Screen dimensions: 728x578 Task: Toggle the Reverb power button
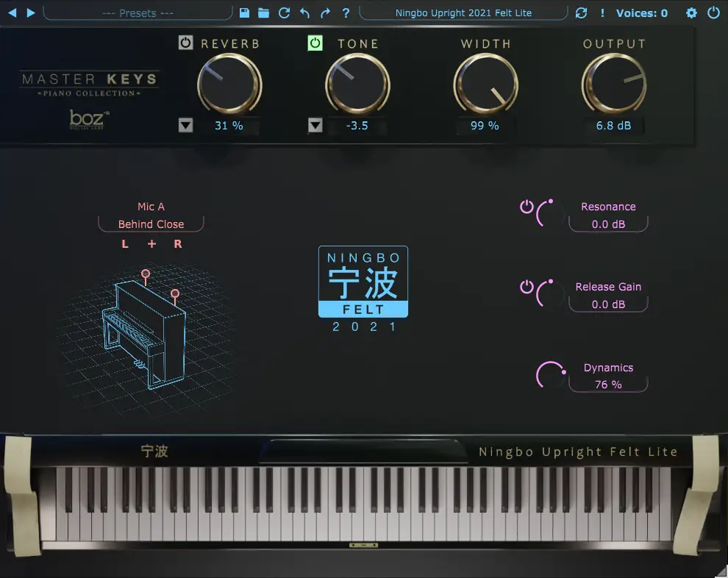pyautogui.click(x=186, y=43)
